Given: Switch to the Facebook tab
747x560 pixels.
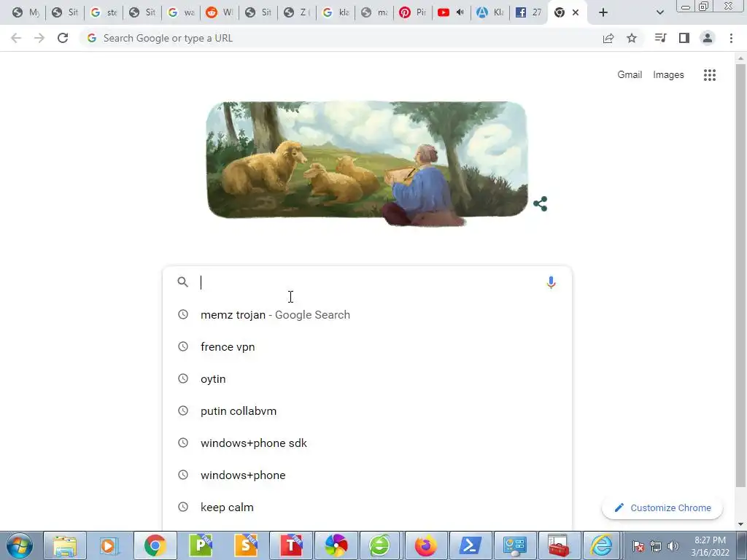Looking at the screenshot, I should pyautogui.click(x=530, y=12).
